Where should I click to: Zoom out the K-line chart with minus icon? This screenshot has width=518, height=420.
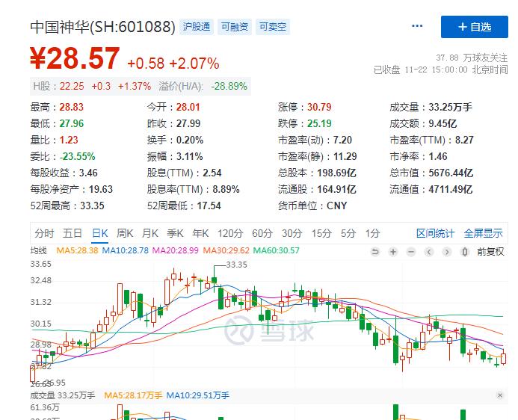(x=411, y=253)
